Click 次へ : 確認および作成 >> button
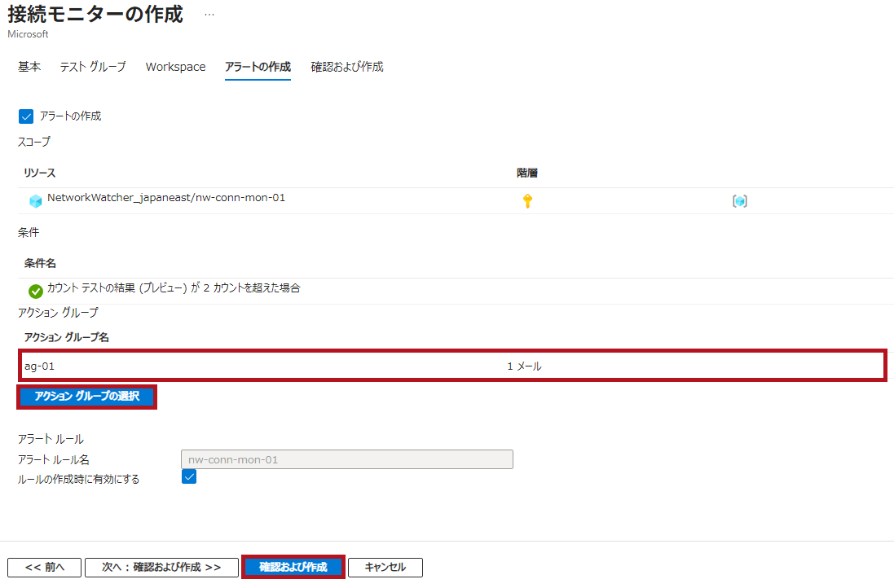 point(161,568)
